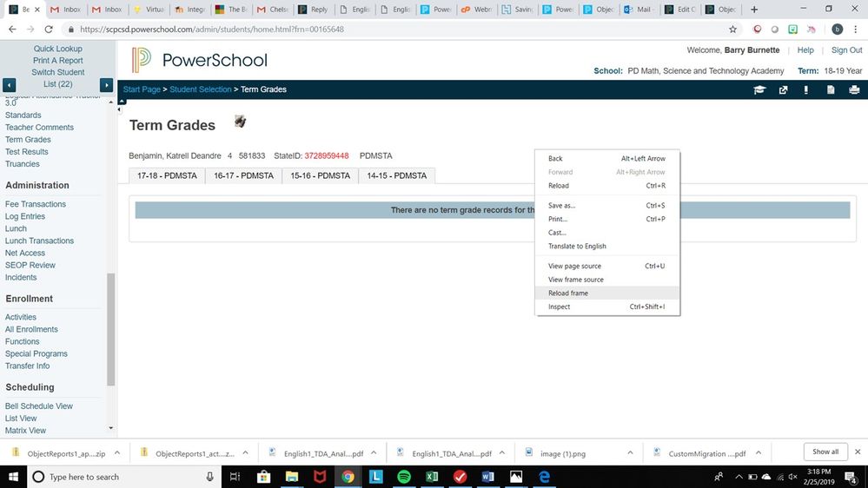
Task: Open Student Selection breadcrumb link
Action: coord(201,89)
